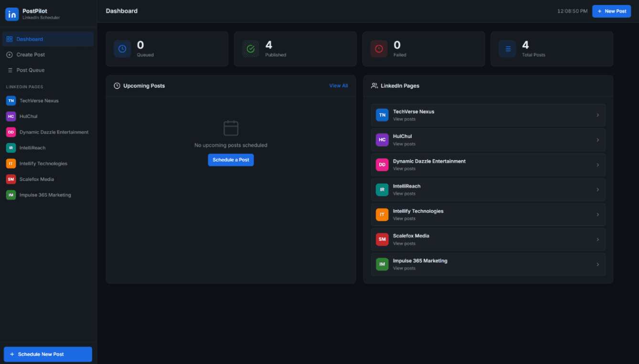Image resolution: width=639 pixels, height=364 pixels.
Task: Click the "No upcoming posts scheduled" message
Action: click(231, 145)
